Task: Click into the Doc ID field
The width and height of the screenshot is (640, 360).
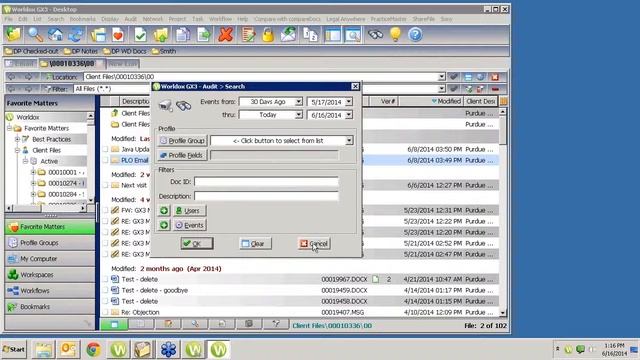Action: coord(266,182)
